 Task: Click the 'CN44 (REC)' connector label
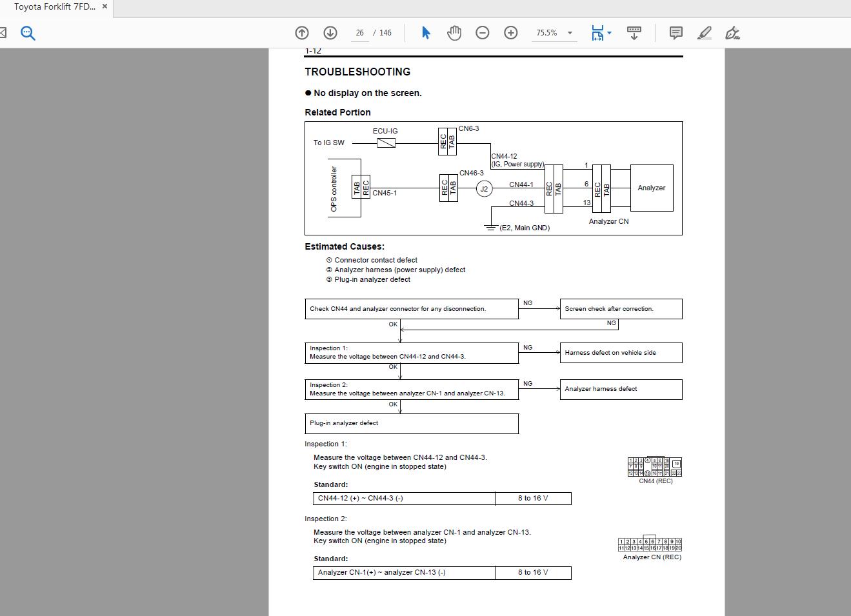pos(656,481)
